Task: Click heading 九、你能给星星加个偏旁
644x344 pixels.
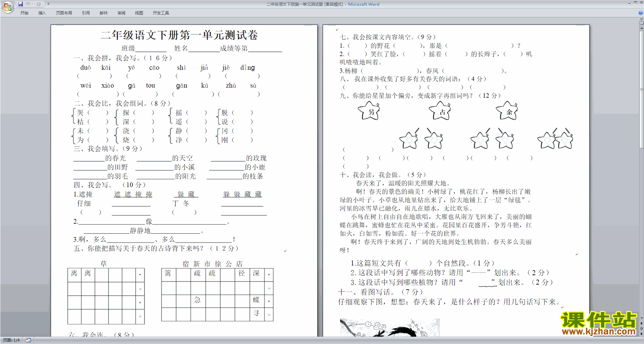Action: point(420,96)
